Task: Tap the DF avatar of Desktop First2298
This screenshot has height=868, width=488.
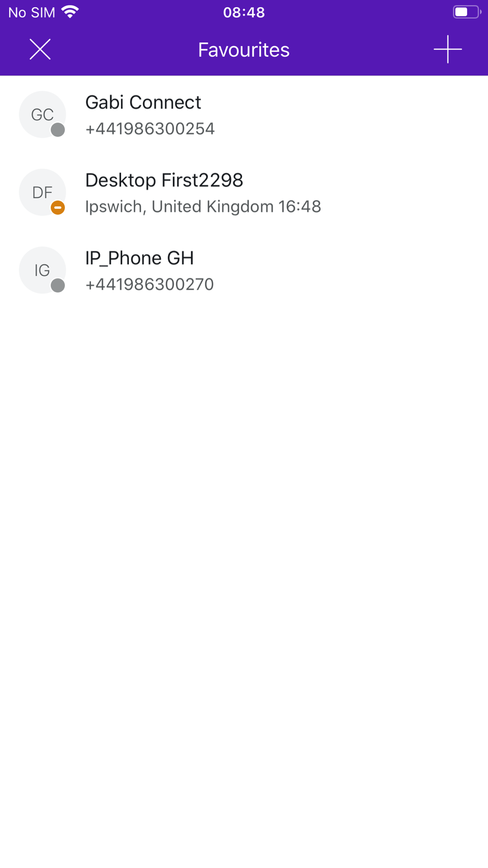Action: tap(42, 192)
